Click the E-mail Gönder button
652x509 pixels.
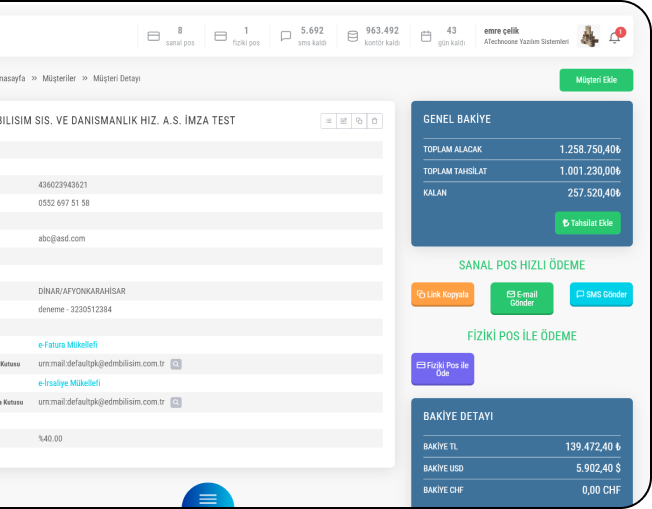(522, 299)
